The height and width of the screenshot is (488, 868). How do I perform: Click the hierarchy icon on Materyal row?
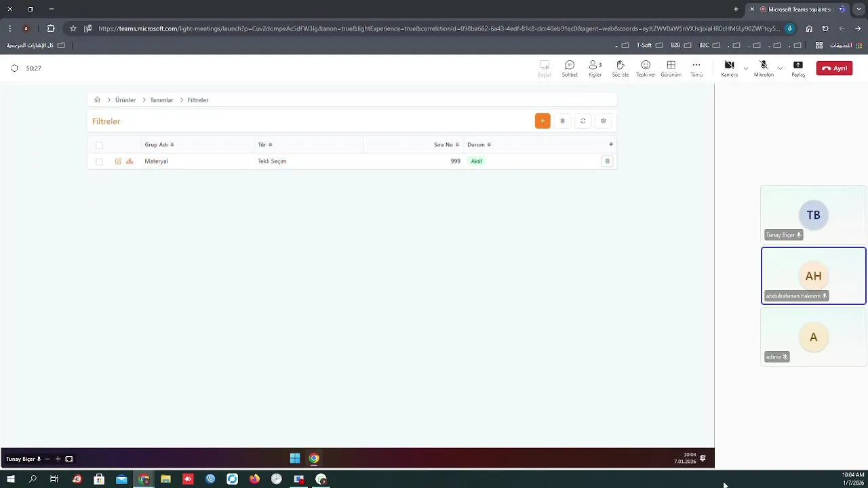click(x=130, y=161)
